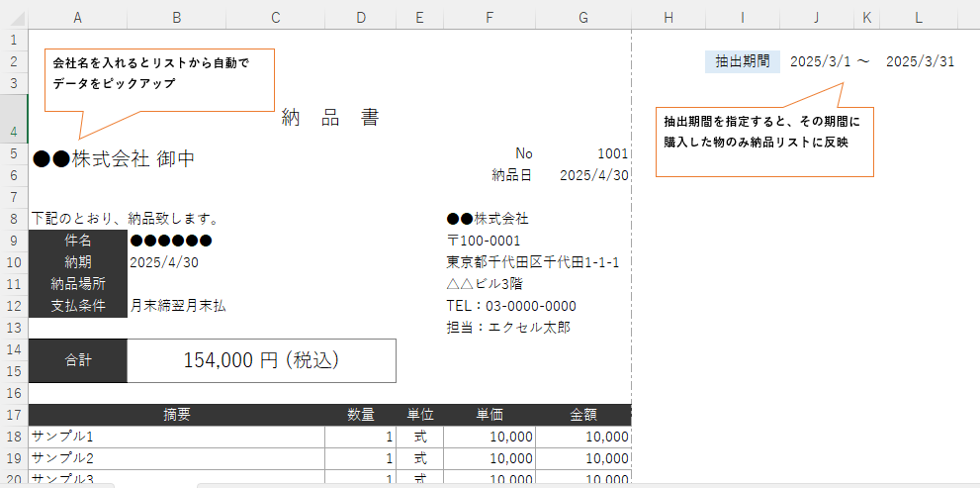This screenshot has height=488, width=980.
Task: Click the end date 2025/3/31 cell
Action: click(x=920, y=61)
